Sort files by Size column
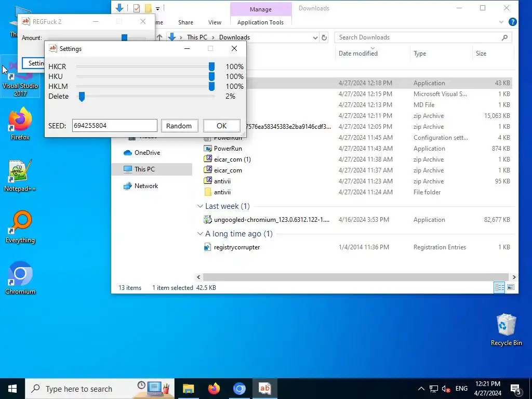Screen dimensions: 532x399 [481, 54]
